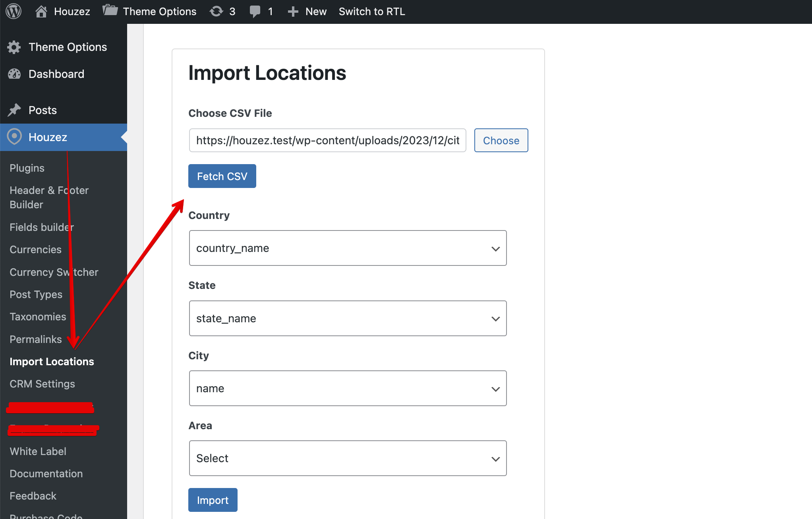Open the Plugins submenu item
812x519 pixels.
[27, 168]
